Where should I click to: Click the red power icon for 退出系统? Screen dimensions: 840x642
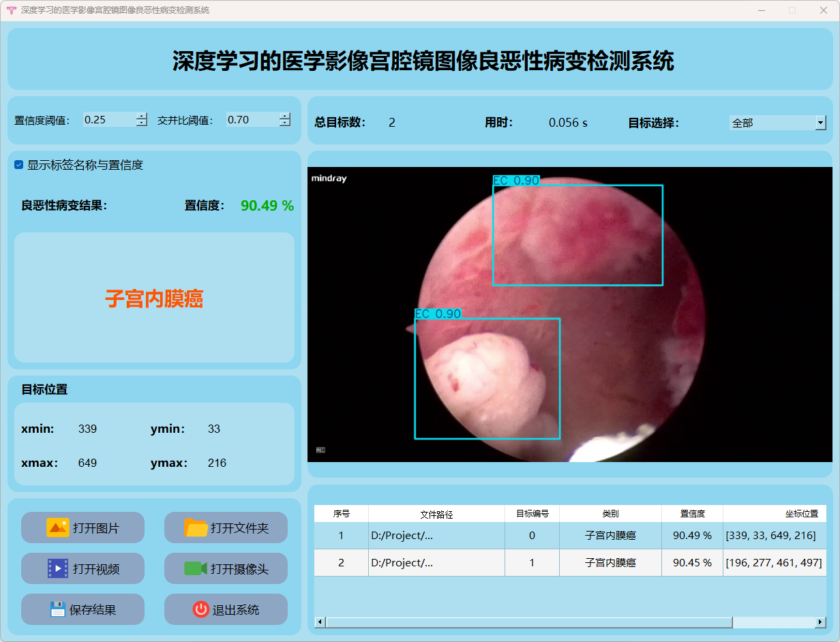click(200, 609)
